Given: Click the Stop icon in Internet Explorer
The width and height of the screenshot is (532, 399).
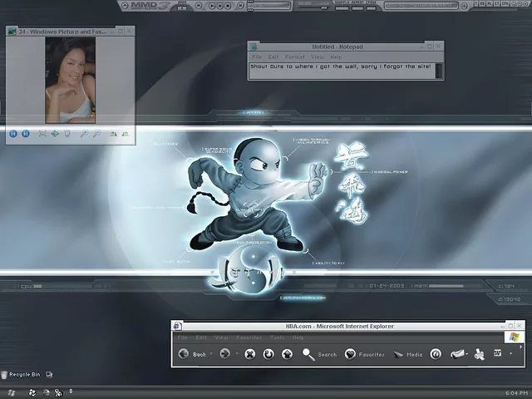Looking at the screenshot, I should tap(249, 354).
